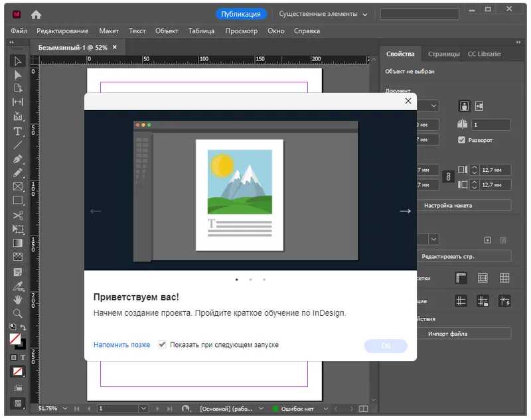Select the Eyedropper tool

pos(18,287)
